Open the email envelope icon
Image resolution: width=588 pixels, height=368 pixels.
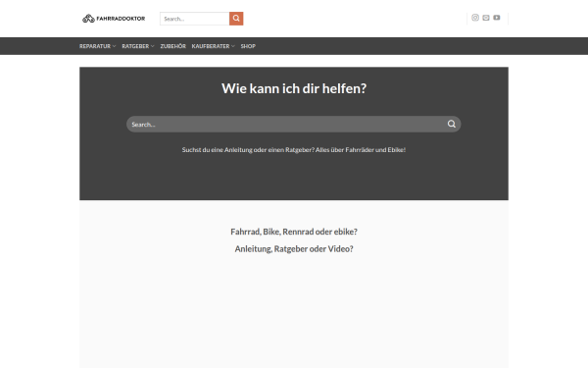coord(486,18)
